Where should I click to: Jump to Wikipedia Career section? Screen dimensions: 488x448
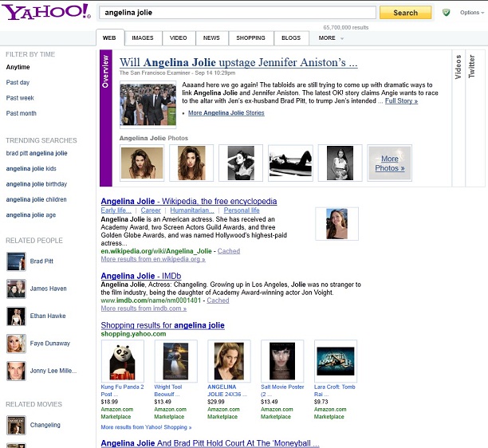click(151, 210)
